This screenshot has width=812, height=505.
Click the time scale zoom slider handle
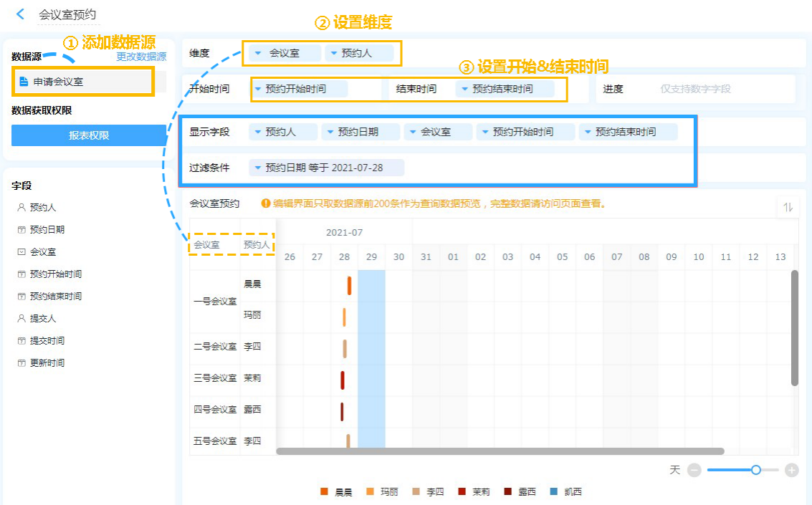pos(755,470)
